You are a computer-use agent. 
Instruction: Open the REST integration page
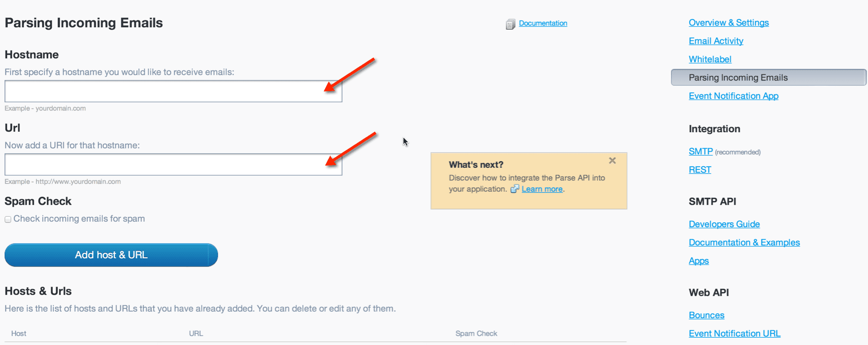click(x=700, y=169)
